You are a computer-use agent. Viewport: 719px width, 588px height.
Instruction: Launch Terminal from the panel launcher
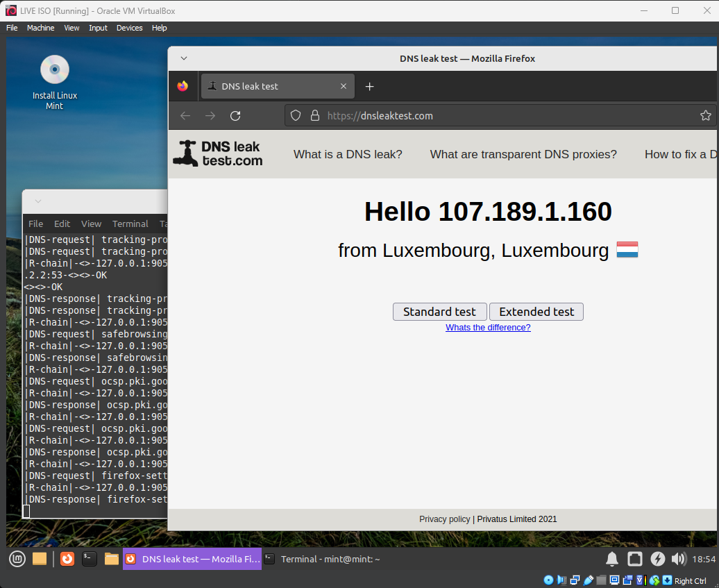(90, 559)
